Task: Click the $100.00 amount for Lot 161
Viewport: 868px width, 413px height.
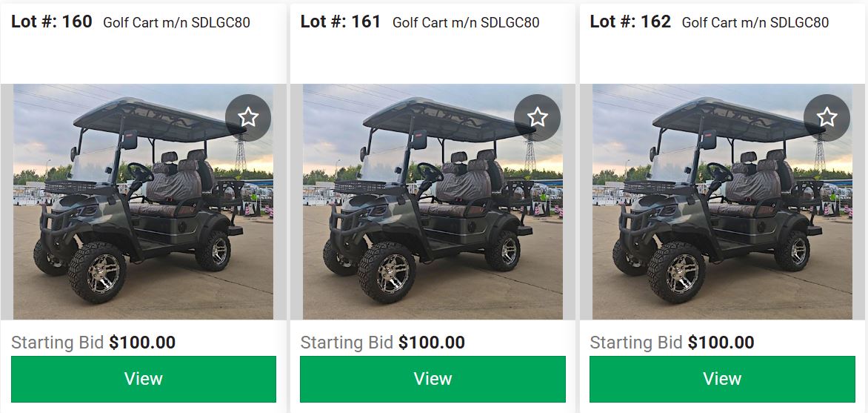Action: click(x=432, y=343)
